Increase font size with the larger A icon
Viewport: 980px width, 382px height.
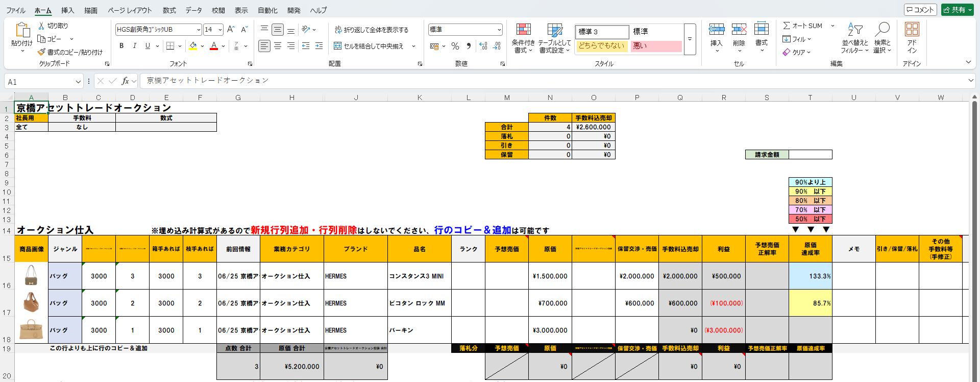pyautogui.click(x=231, y=30)
